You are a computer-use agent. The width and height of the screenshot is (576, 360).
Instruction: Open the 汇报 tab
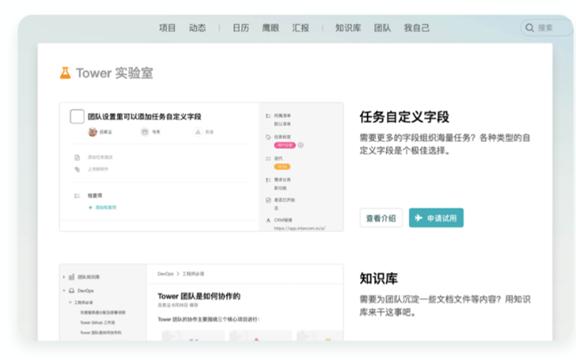point(300,28)
